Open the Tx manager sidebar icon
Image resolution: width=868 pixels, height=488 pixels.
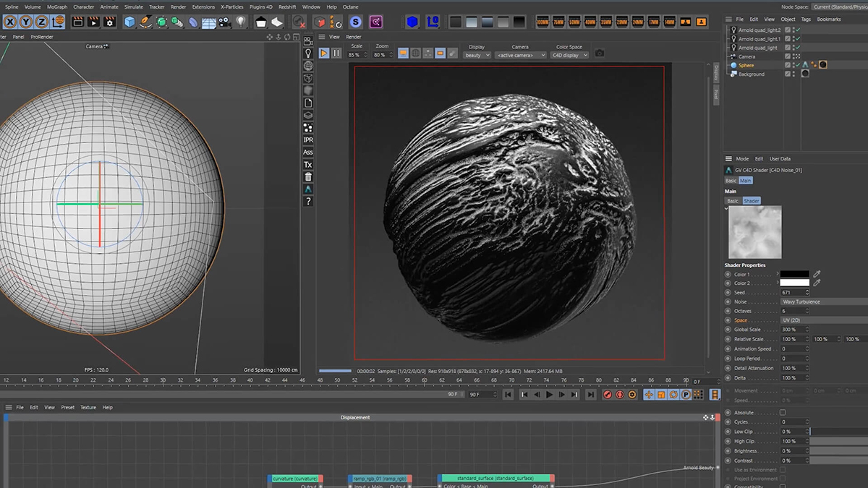click(308, 164)
